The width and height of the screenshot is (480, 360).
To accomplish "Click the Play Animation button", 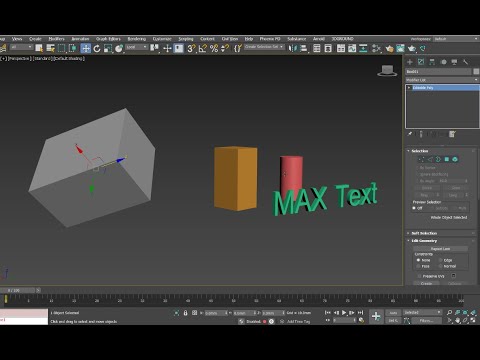I will coord(344,313).
